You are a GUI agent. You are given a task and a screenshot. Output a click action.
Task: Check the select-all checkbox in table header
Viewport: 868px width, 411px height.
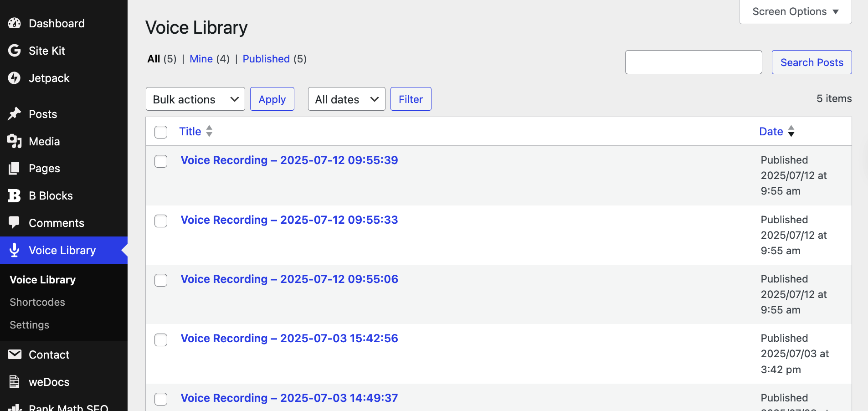pyautogui.click(x=160, y=132)
